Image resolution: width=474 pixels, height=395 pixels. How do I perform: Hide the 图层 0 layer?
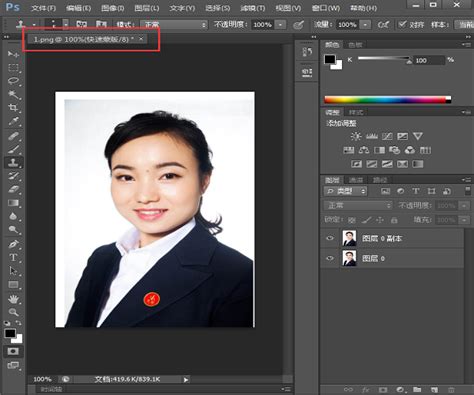click(x=330, y=258)
